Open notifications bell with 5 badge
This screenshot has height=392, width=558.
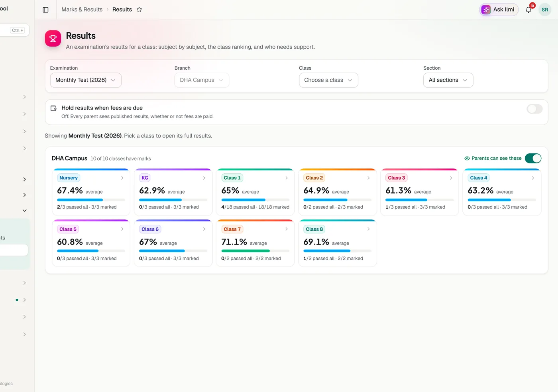point(529,10)
